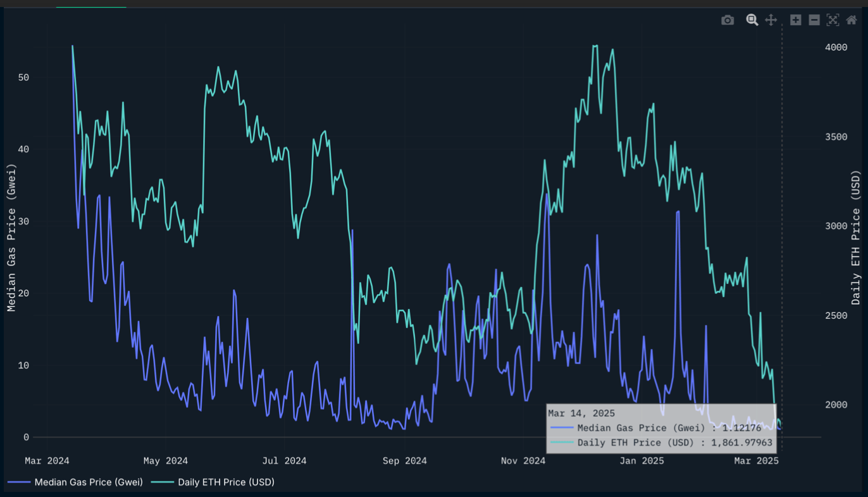Screen dimensions: 868x497
Task: Click the 2500 tick on ETH price axis
Action: [x=835, y=316]
